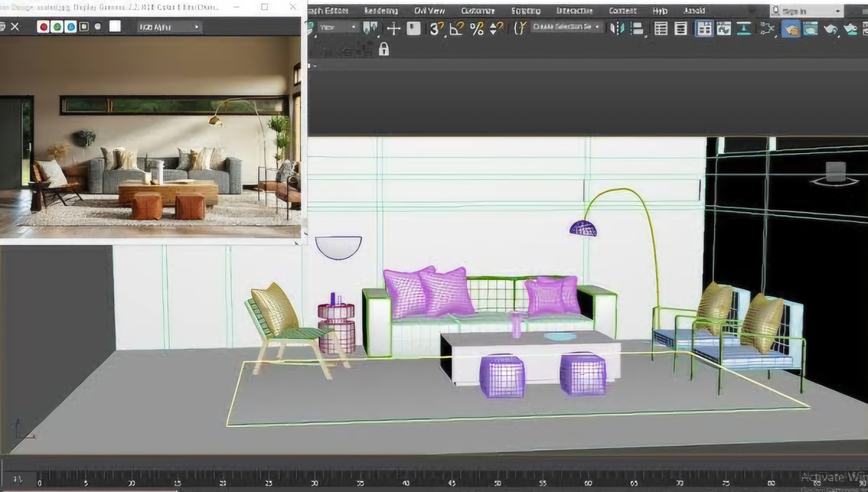The image size is (868, 492).
Task: Toggle the red channel in the render window
Action: [43, 27]
